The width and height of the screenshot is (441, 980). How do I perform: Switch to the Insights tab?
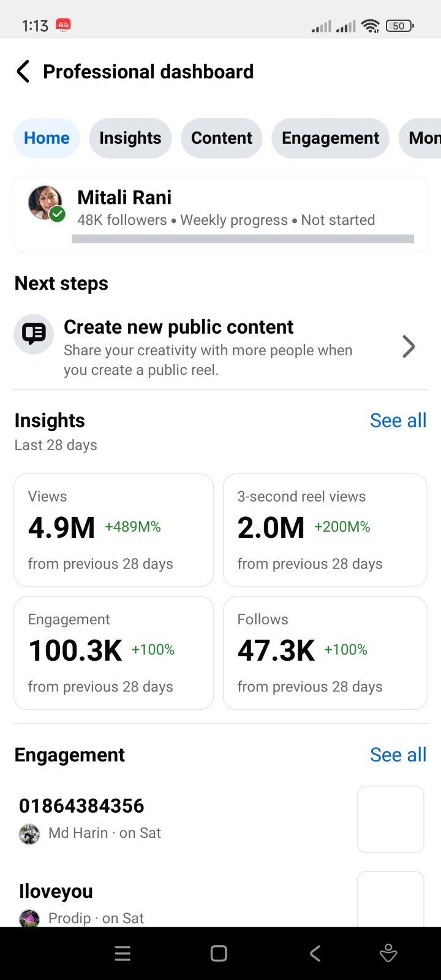tap(130, 138)
